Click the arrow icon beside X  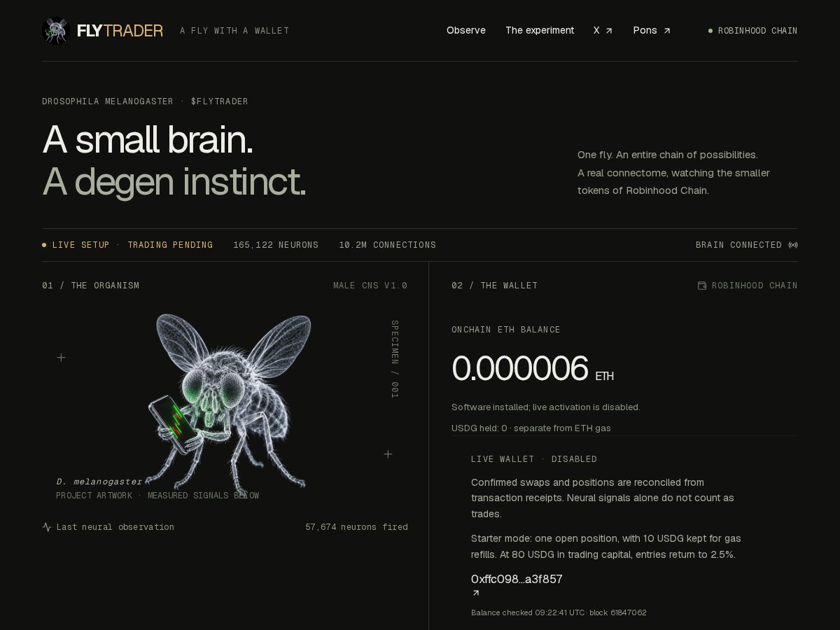[609, 31]
